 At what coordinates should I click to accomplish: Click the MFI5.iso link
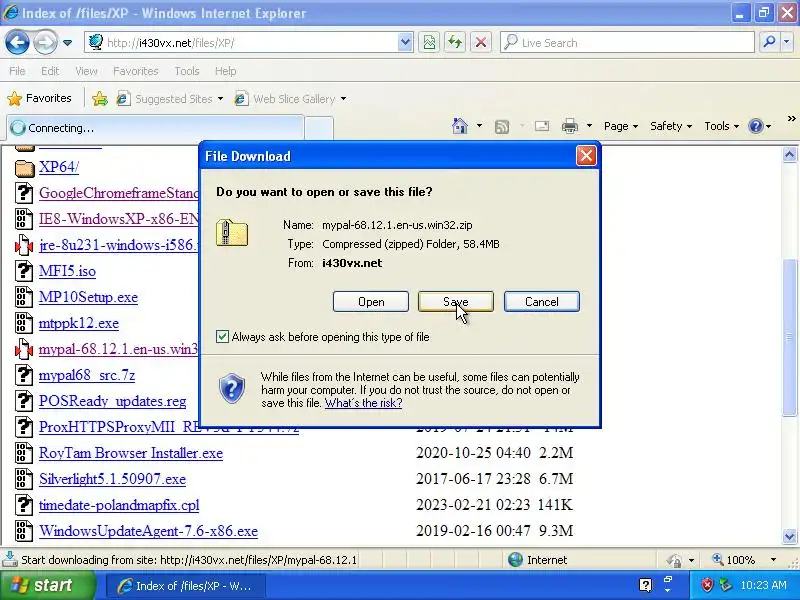coord(67,271)
